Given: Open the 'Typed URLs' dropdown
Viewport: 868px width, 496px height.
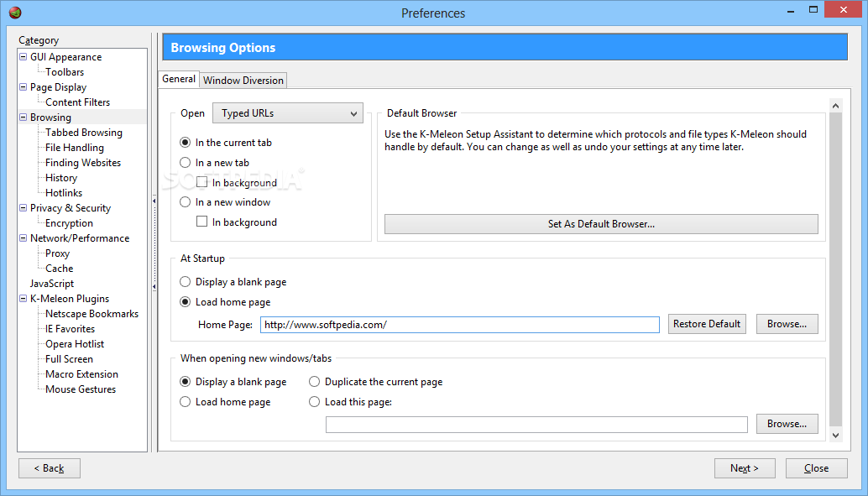Looking at the screenshot, I should pyautogui.click(x=288, y=113).
